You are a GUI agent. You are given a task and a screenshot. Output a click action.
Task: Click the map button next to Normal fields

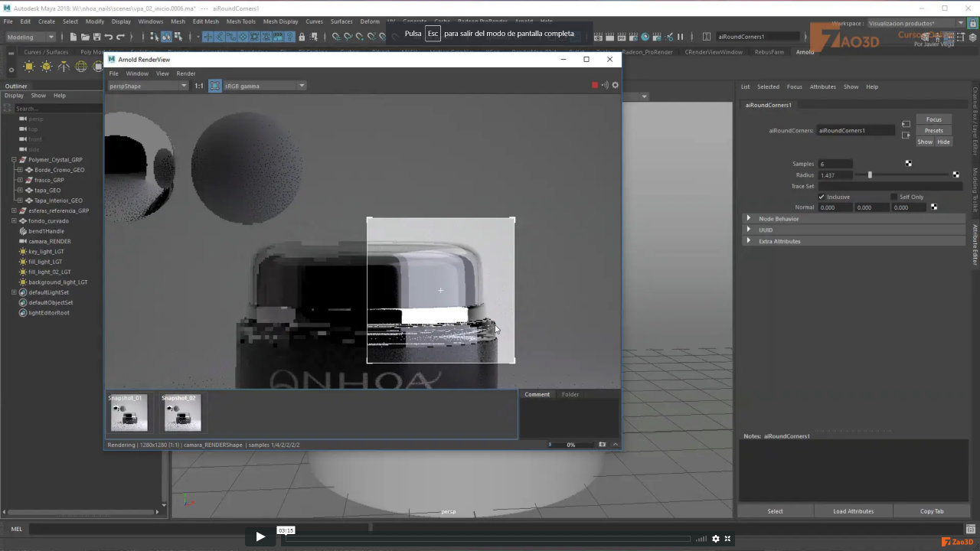[x=934, y=207]
